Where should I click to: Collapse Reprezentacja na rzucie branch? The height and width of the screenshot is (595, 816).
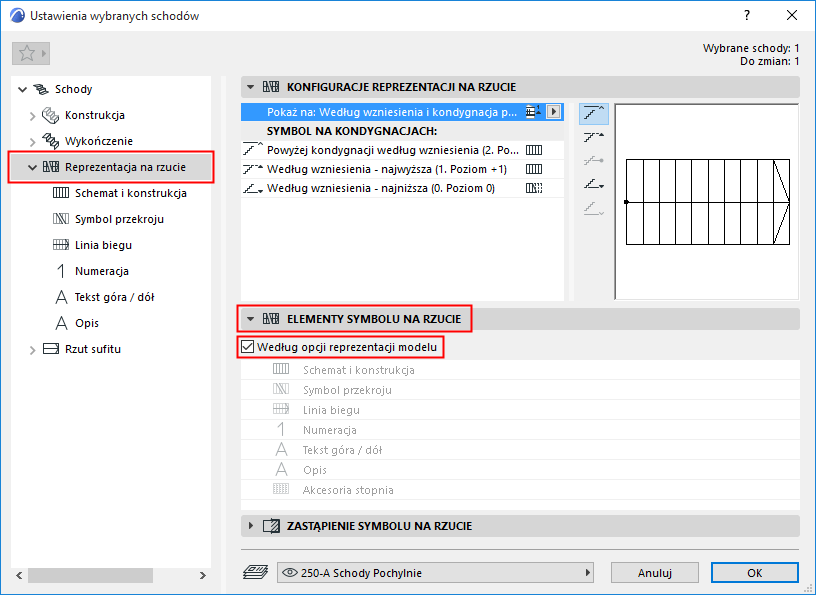pos(32,168)
